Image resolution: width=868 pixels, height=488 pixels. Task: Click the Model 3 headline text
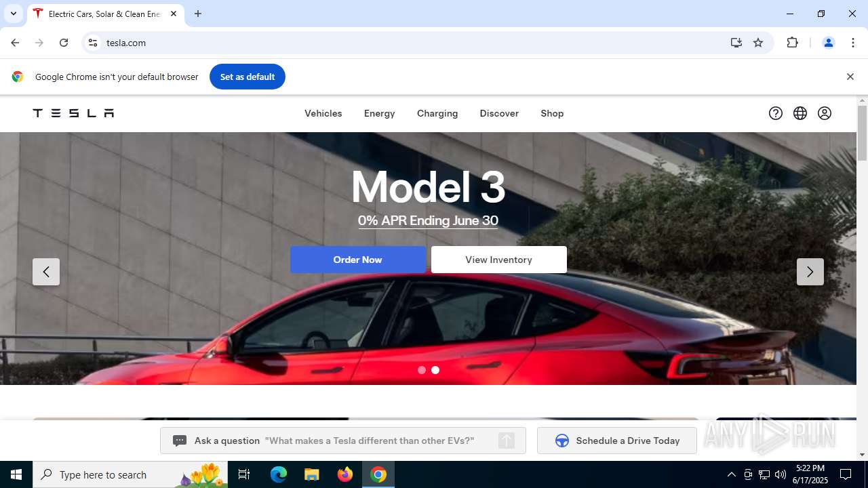(x=428, y=186)
